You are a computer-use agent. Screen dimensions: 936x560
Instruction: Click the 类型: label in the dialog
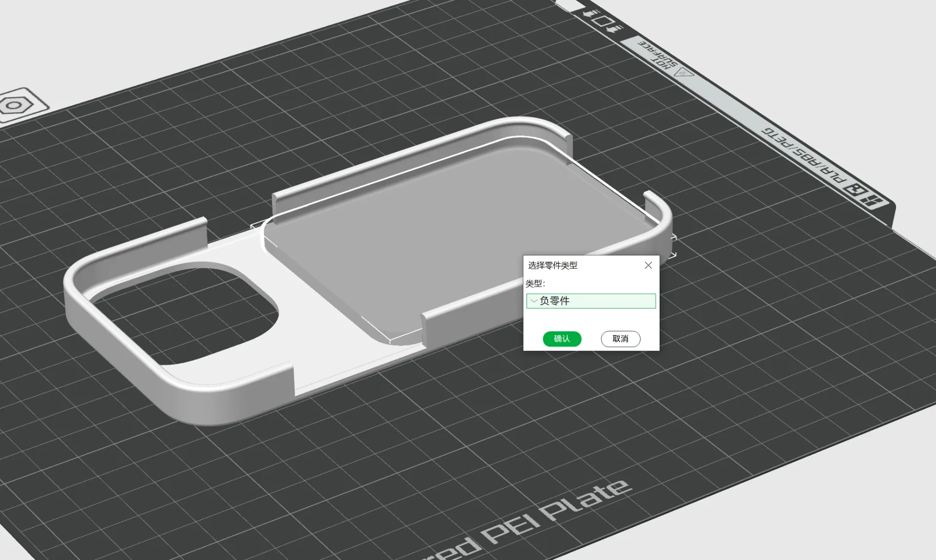(535, 283)
